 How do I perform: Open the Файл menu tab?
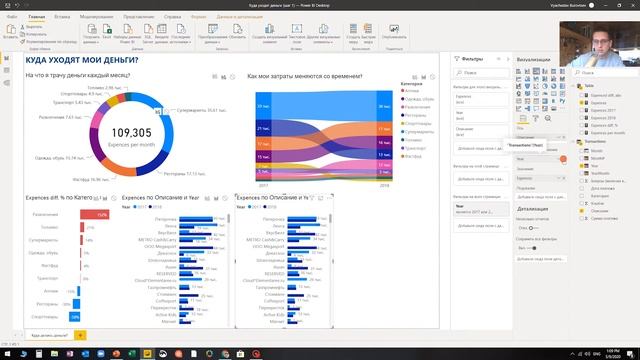click(x=12, y=17)
